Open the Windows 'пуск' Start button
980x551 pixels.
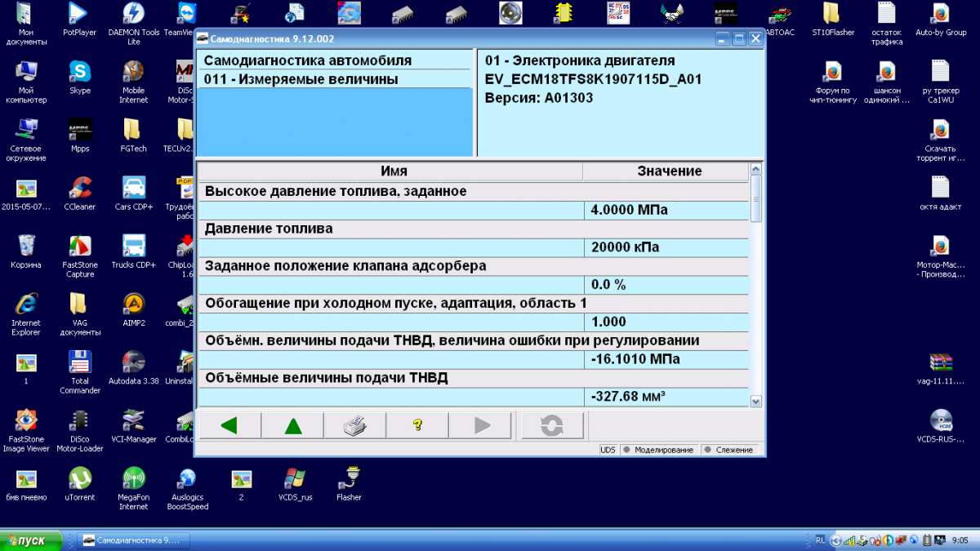(x=33, y=540)
